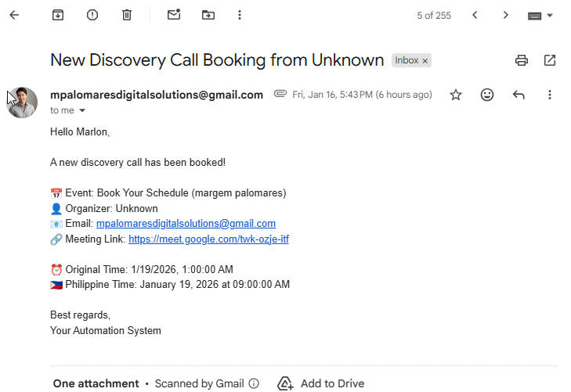This screenshot has height=392, width=571.
Task: Star this message
Action: [456, 95]
